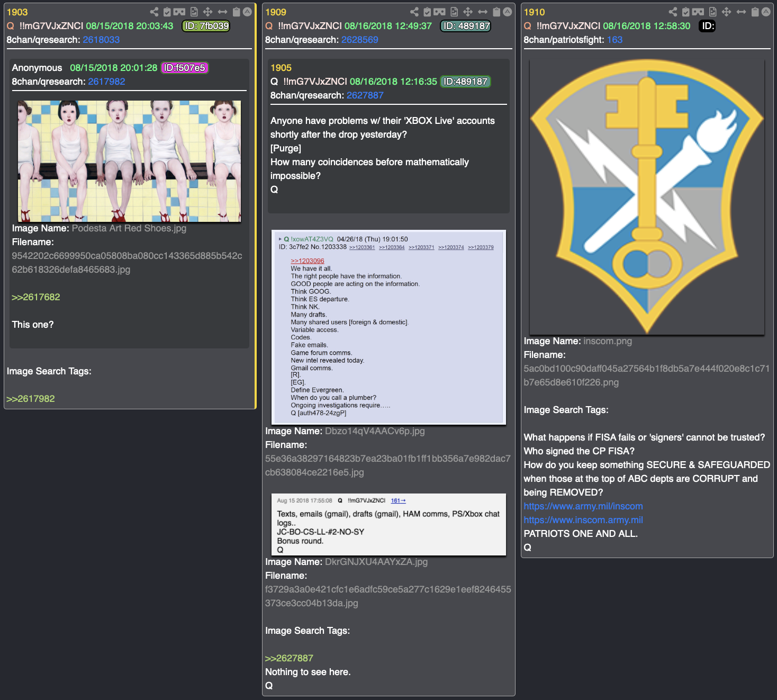This screenshot has width=777, height=700.
Task: Collapse post 1903 with the circle-up icon
Action: [x=247, y=12]
